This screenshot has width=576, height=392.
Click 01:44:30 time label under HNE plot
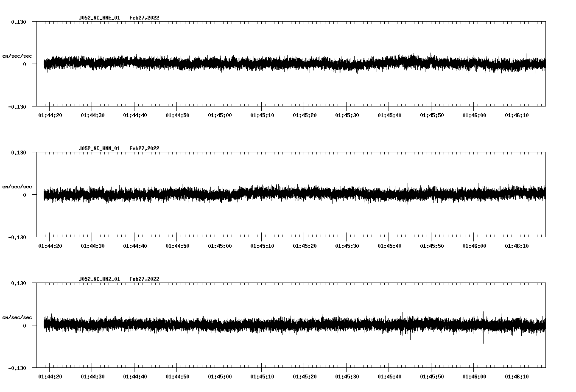point(92,115)
